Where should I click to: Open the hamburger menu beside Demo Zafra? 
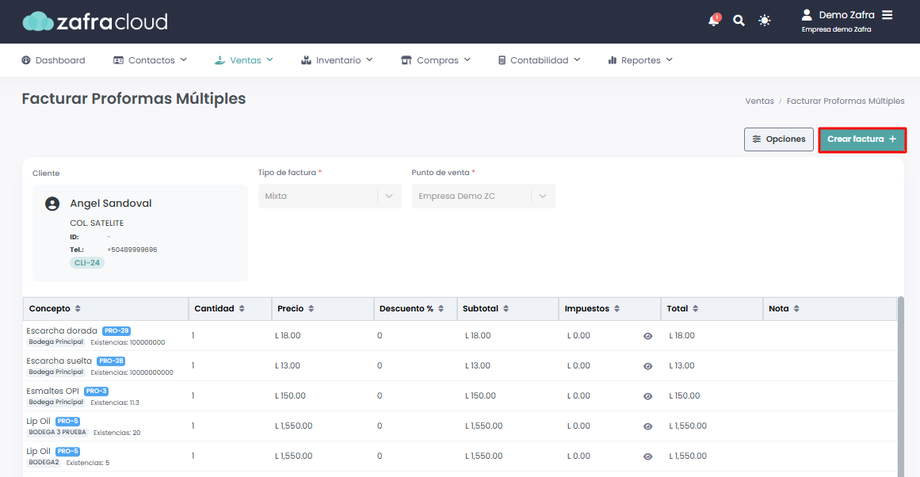[x=887, y=15]
